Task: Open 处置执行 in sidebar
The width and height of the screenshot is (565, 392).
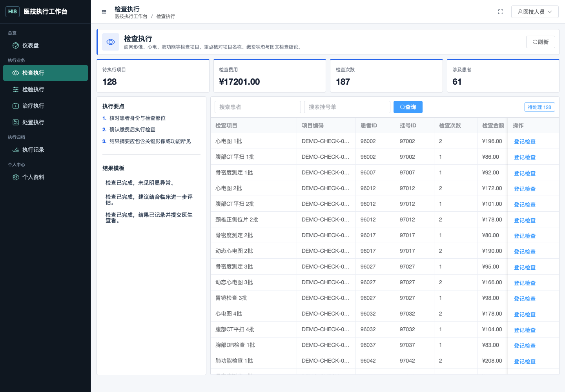Action: (x=46, y=122)
